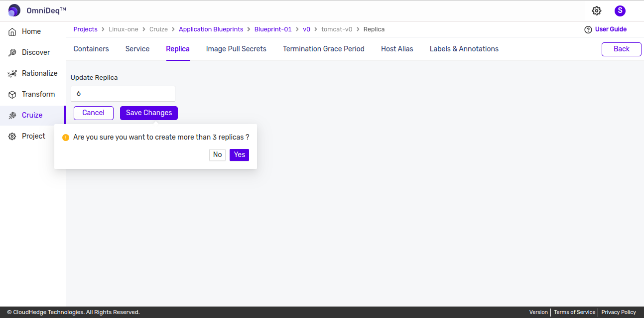Open the settings gear icon

[x=597, y=10]
